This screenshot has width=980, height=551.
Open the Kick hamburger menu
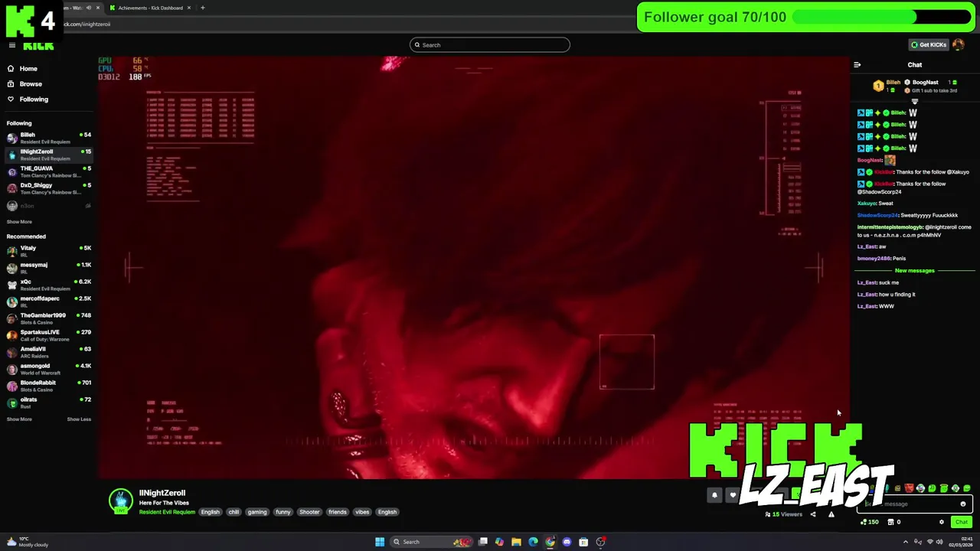tap(11, 45)
